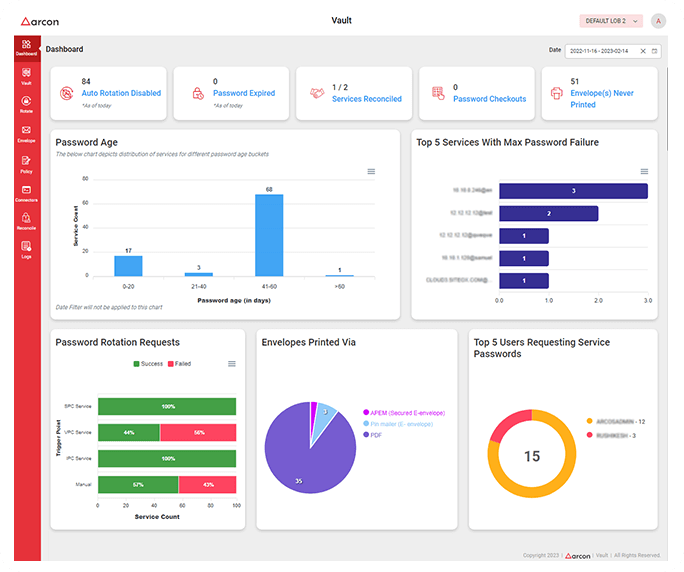
Task: Open the Auto Rotation Disabled link
Action: (121, 93)
